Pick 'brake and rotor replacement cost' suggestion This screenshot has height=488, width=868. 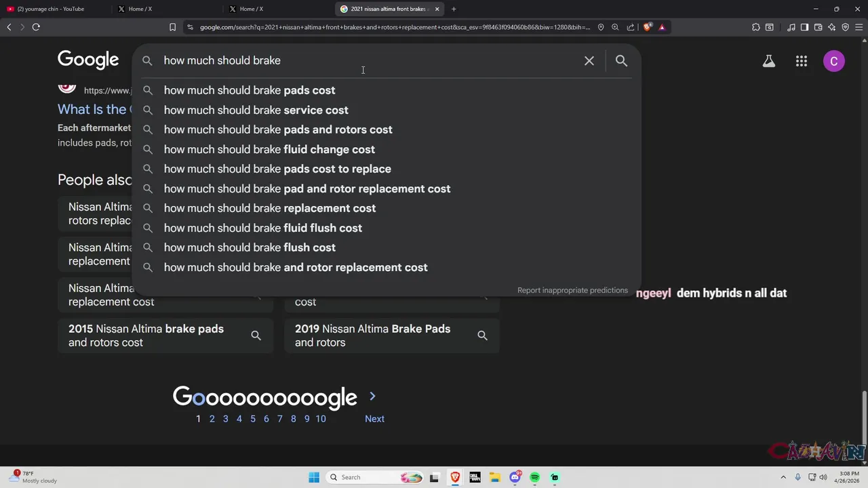pos(387,267)
